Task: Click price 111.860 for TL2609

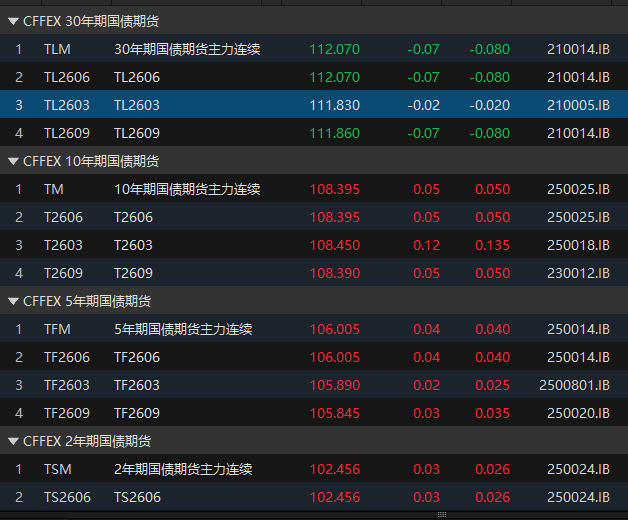Action: click(x=335, y=133)
